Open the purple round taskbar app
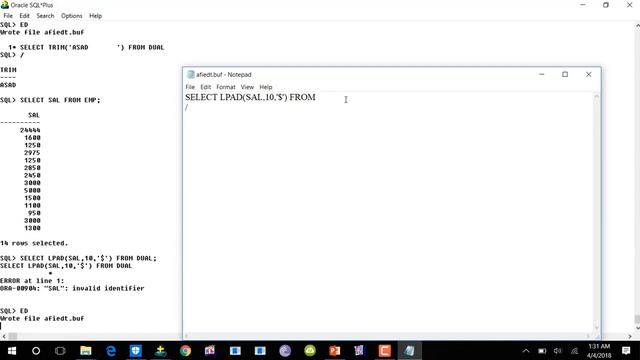 tap(285, 351)
